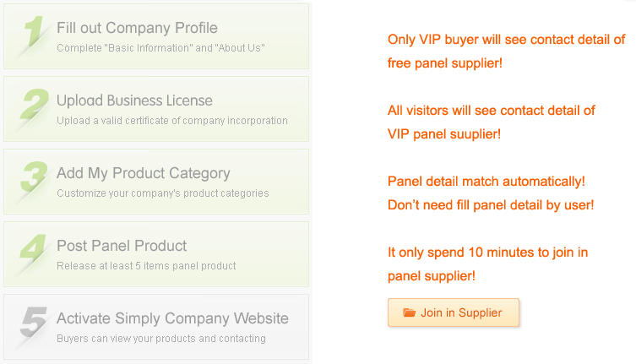636x364 pixels.
Task: Click 'Release at least 5 items' description
Action: (x=146, y=266)
